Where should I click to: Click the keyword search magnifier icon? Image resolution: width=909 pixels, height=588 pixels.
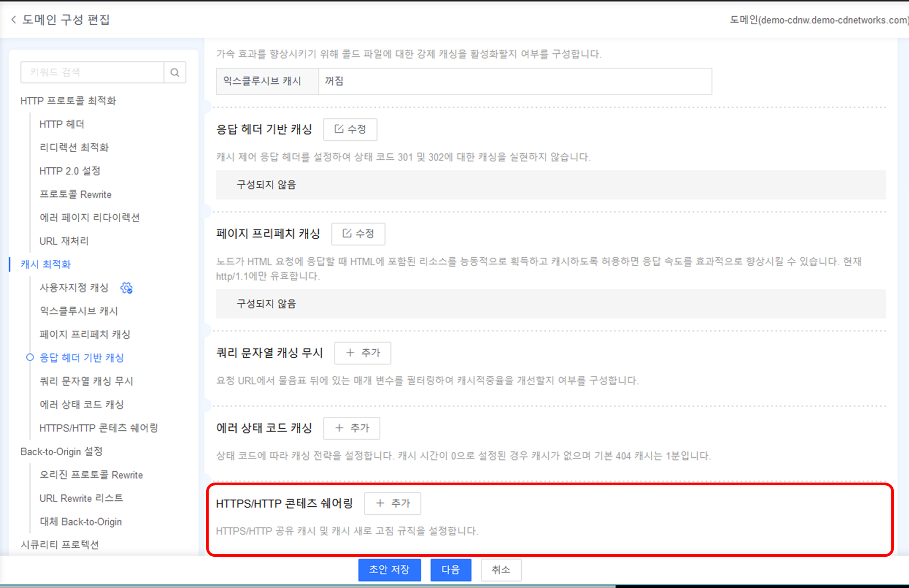(x=174, y=72)
